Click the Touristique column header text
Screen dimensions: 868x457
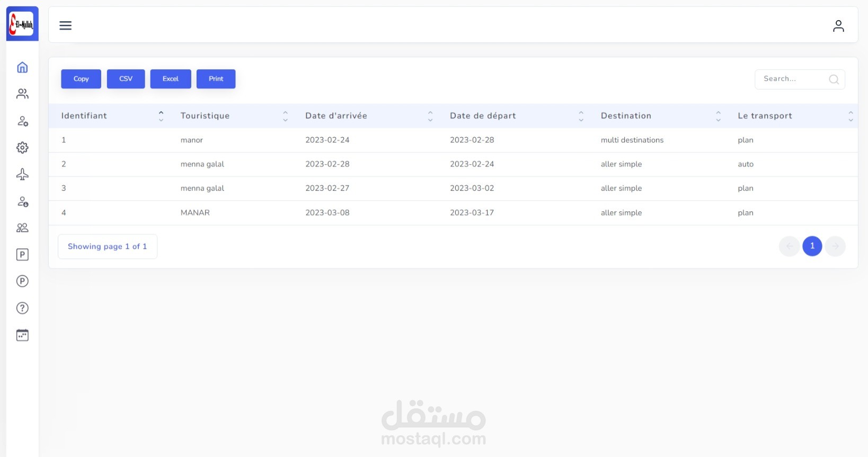point(205,115)
